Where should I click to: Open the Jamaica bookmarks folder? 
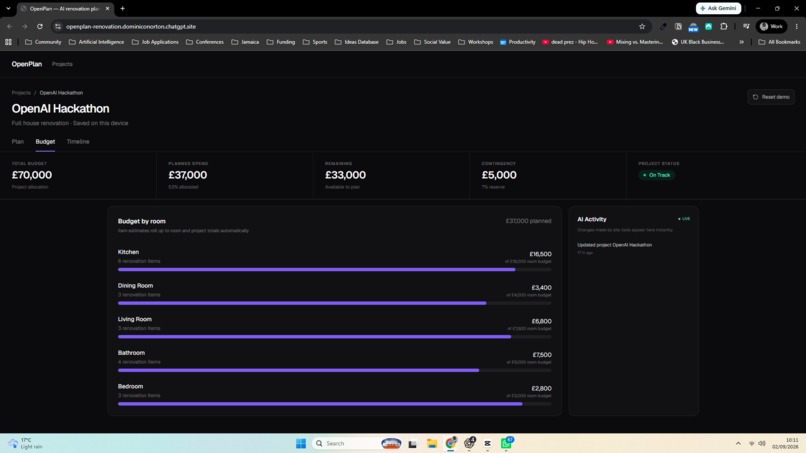[245, 42]
